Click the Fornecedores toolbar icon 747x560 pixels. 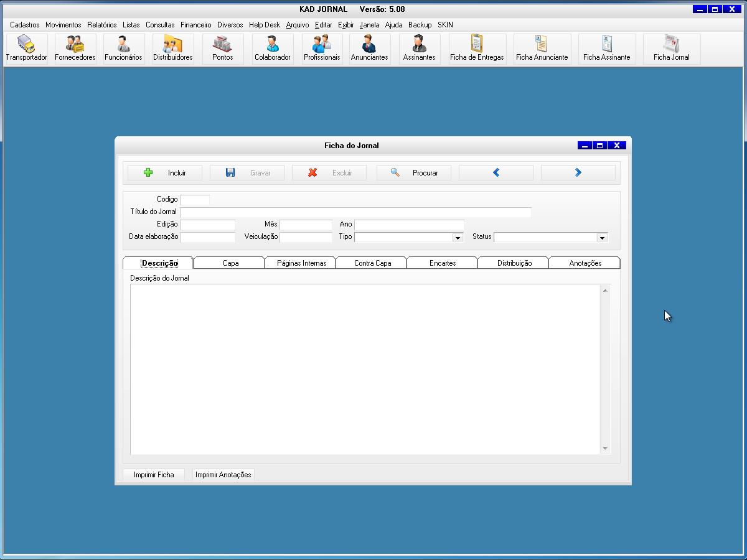75,49
